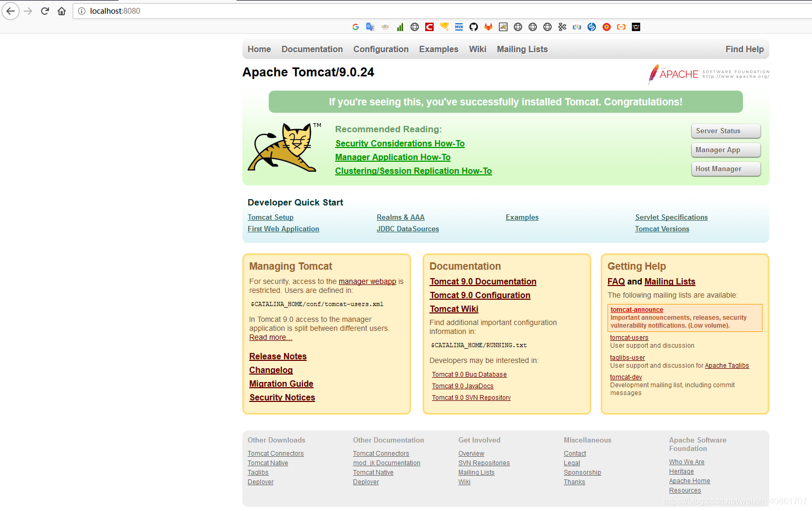The height and width of the screenshot is (511, 812).
Task: Open the Kafka nodes bookmark icon
Action: (562, 27)
